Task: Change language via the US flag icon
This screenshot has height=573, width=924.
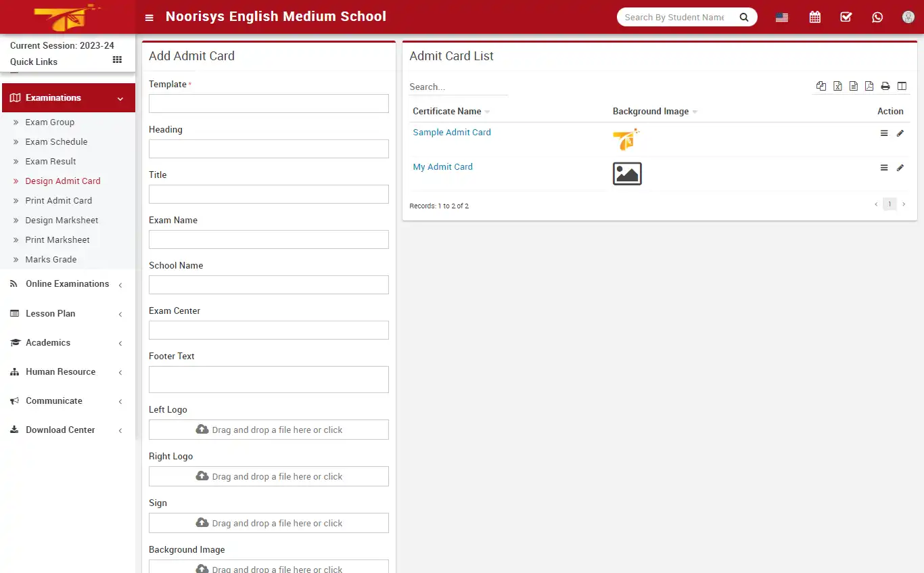Action: [x=781, y=17]
